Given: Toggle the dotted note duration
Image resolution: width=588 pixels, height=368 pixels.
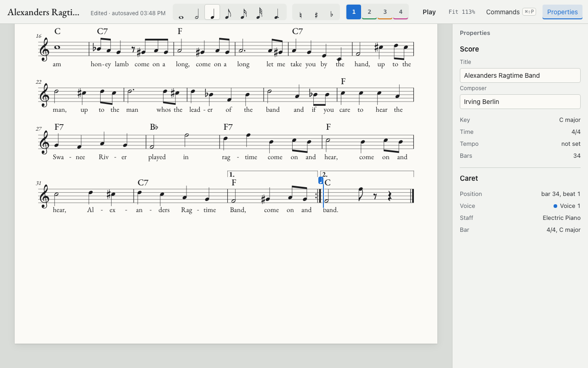Looking at the screenshot, I should point(277,12).
